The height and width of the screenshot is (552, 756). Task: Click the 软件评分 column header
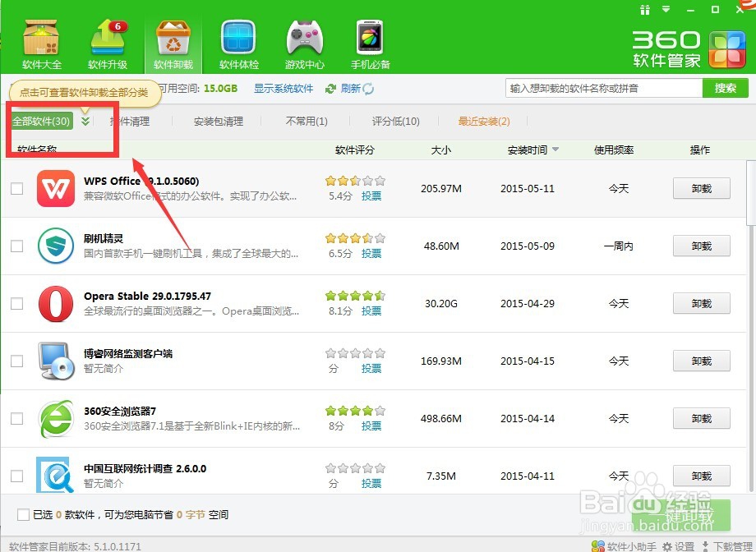(355, 150)
